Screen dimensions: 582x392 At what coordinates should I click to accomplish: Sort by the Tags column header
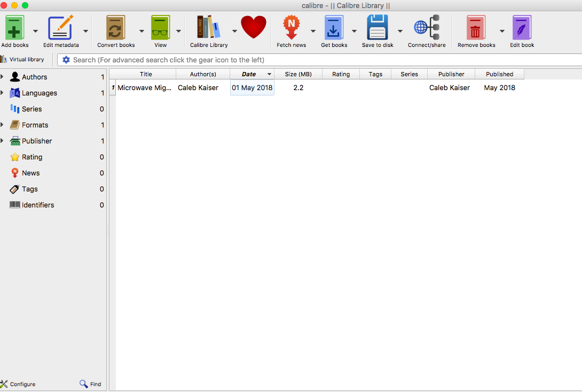(375, 74)
